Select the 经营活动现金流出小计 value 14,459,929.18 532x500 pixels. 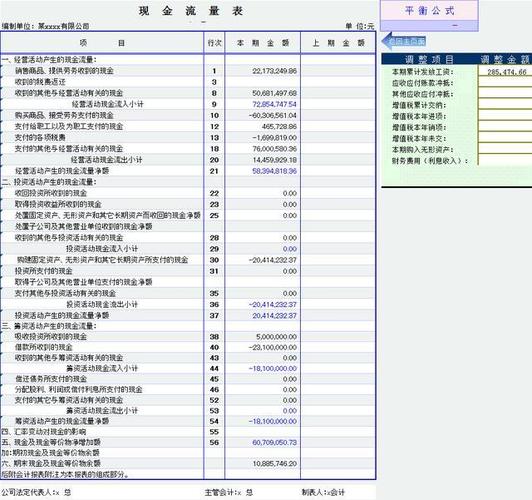pyautogui.click(x=274, y=160)
